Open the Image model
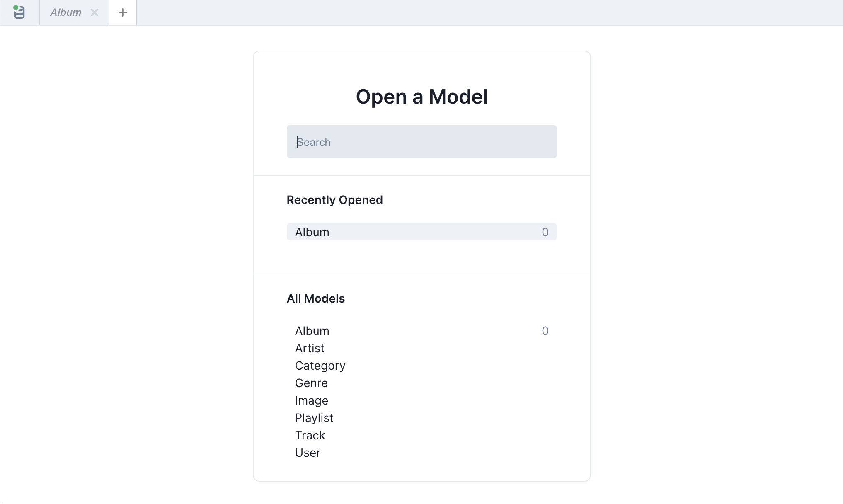The height and width of the screenshot is (504, 843). (x=311, y=400)
